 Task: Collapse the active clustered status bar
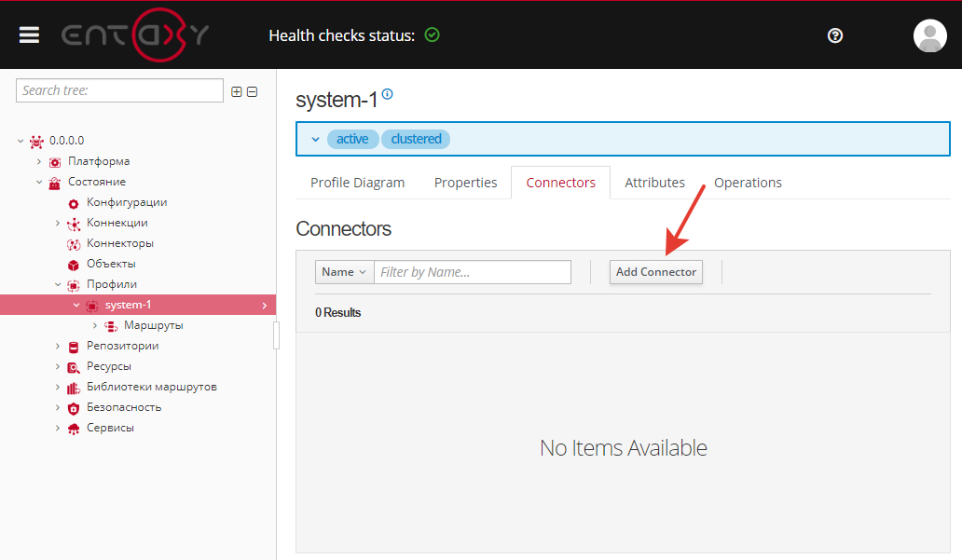coord(315,139)
